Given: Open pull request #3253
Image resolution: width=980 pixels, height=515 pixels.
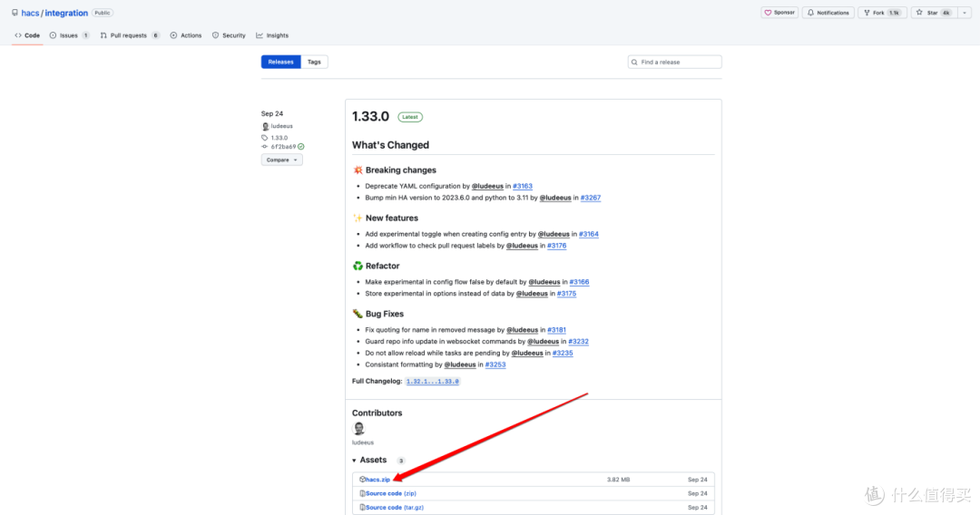Looking at the screenshot, I should point(495,364).
